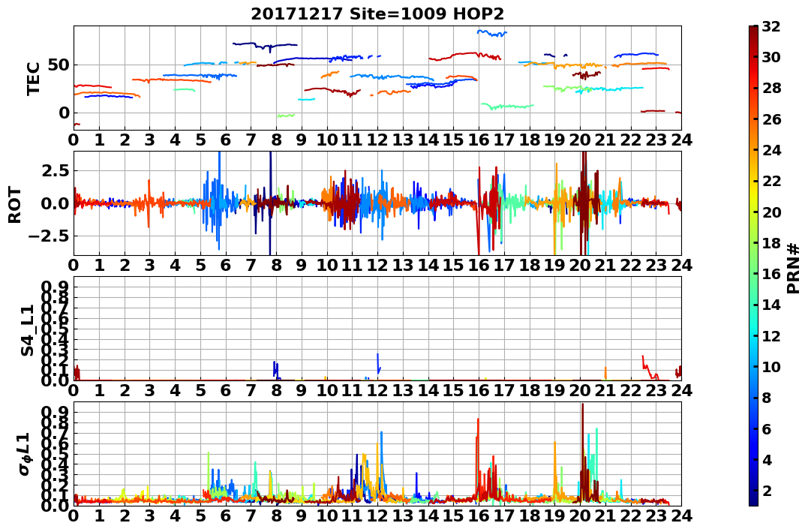Click the colorbar tick label 20
Viewport: 808px width, 532px height.
click(x=771, y=212)
